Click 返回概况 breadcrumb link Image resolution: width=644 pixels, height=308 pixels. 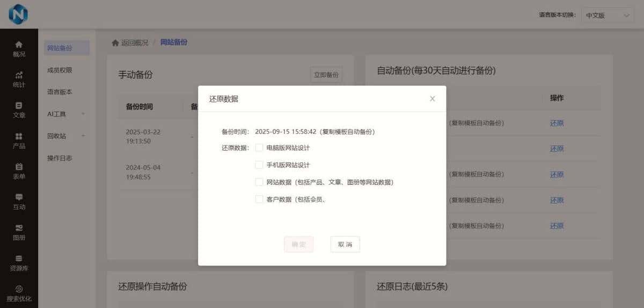pos(135,42)
